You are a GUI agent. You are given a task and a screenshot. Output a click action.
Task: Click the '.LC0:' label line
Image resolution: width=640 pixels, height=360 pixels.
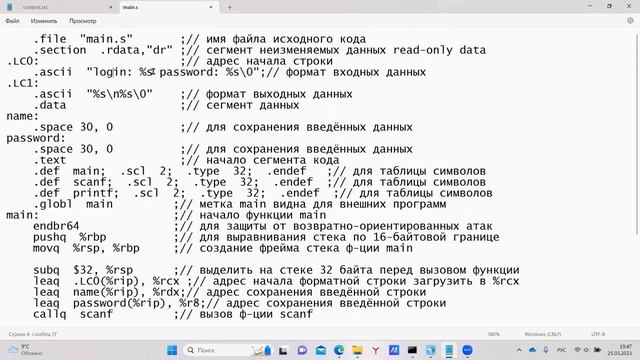click(x=22, y=61)
